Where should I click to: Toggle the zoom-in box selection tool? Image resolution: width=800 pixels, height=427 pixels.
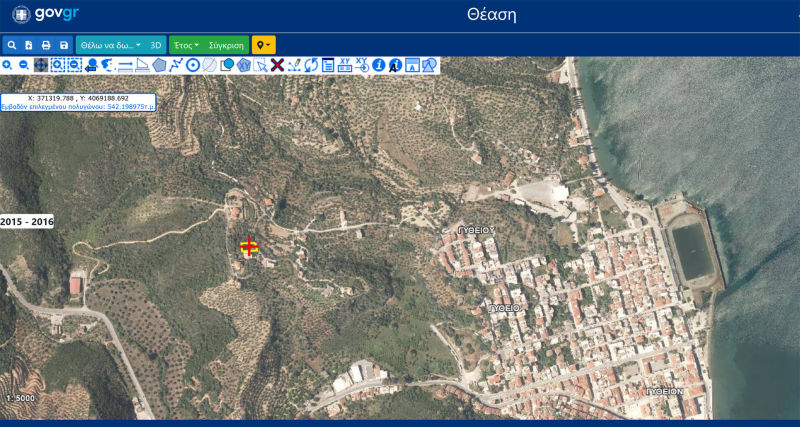click(57, 65)
